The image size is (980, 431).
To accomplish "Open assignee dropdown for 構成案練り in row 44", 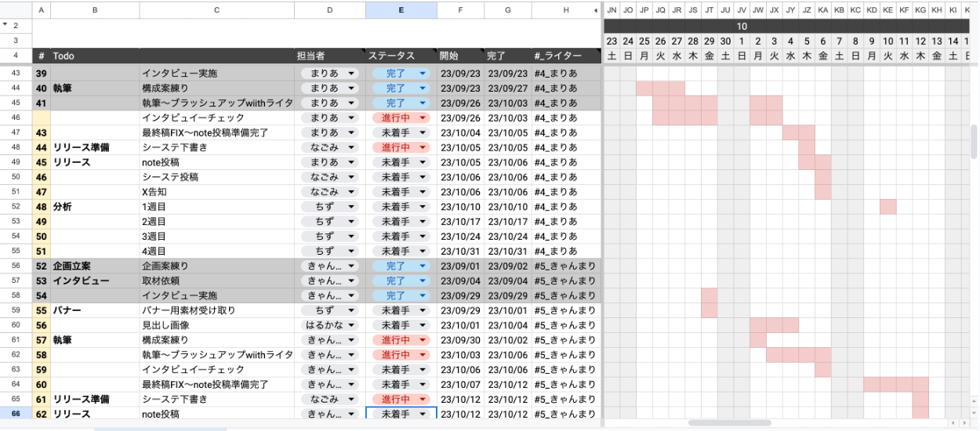I will [x=351, y=88].
